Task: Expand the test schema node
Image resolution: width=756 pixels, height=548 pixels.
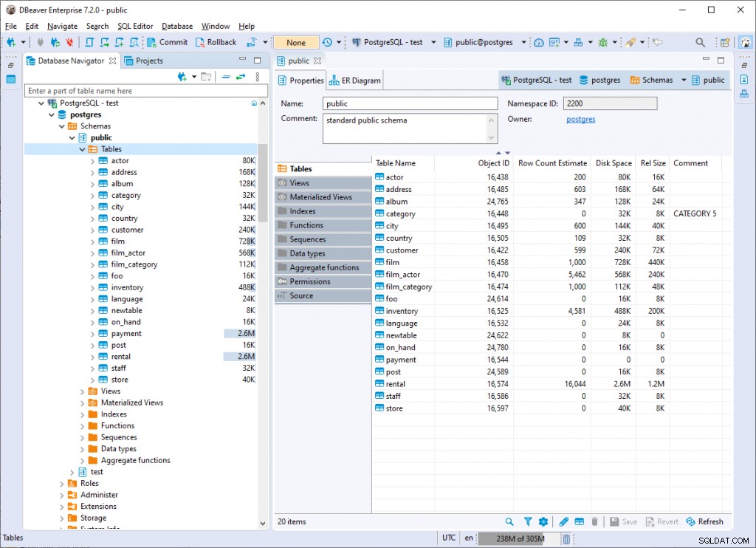Action: coord(72,472)
